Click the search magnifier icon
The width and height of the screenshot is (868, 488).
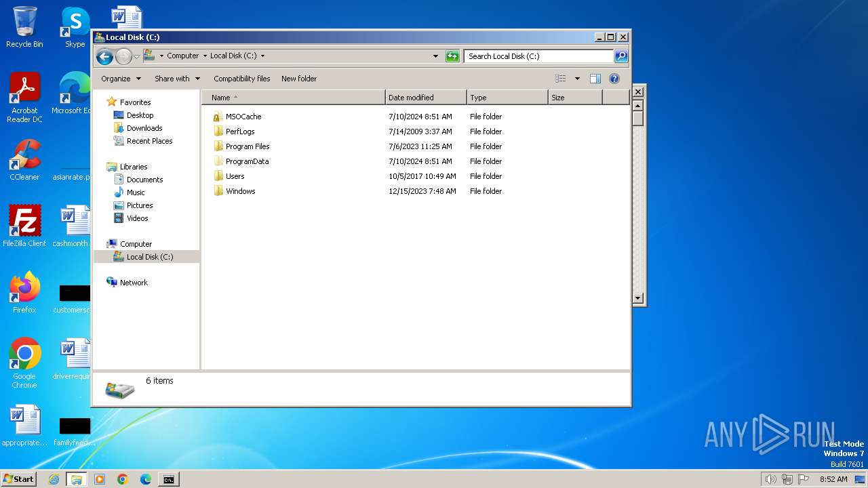(621, 56)
